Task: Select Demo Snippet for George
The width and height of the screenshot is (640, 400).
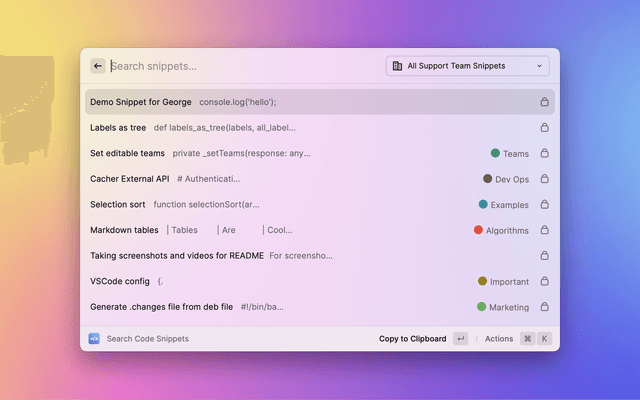Action: (140, 102)
